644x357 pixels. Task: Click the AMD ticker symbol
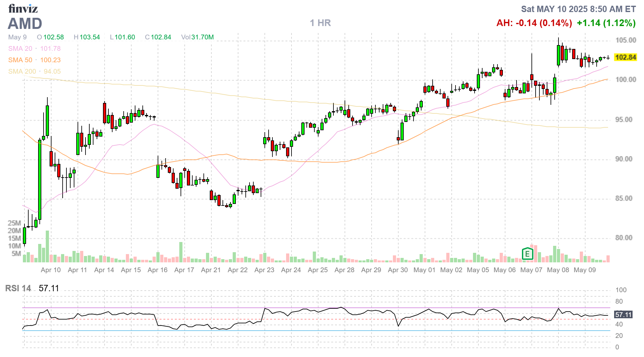coord(25,24)
